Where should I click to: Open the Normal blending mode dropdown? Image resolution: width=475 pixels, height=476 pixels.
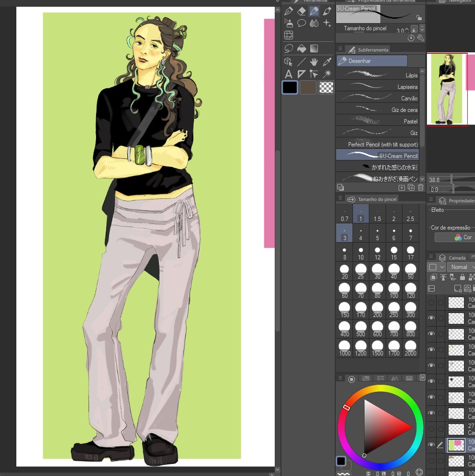pos(461,267)
